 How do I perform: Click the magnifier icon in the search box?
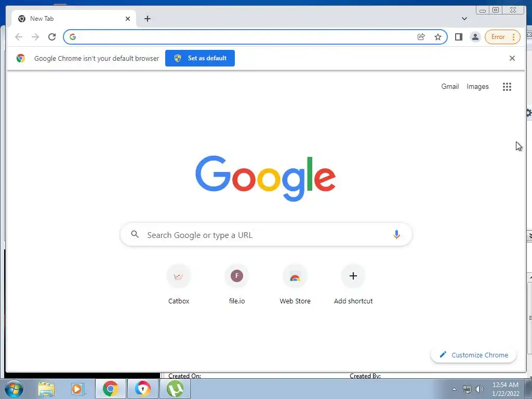tap(135, 234)
